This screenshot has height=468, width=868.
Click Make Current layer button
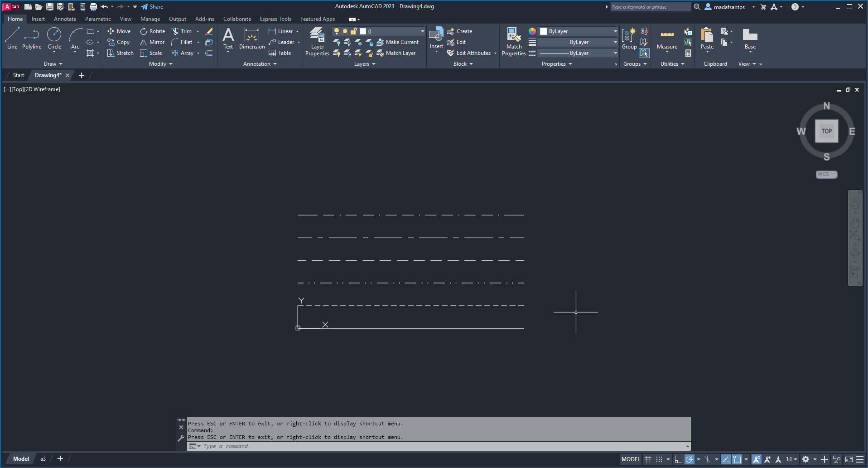(x=398, y=42)
